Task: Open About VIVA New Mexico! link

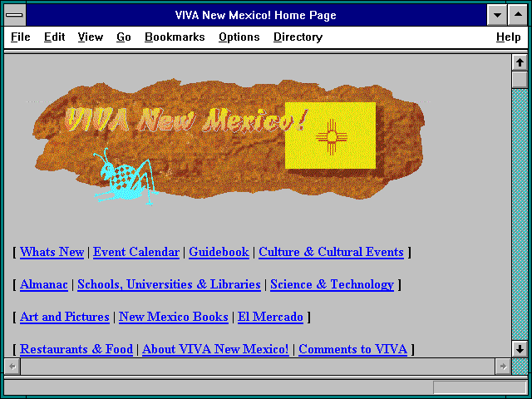Action: point(215,349)
